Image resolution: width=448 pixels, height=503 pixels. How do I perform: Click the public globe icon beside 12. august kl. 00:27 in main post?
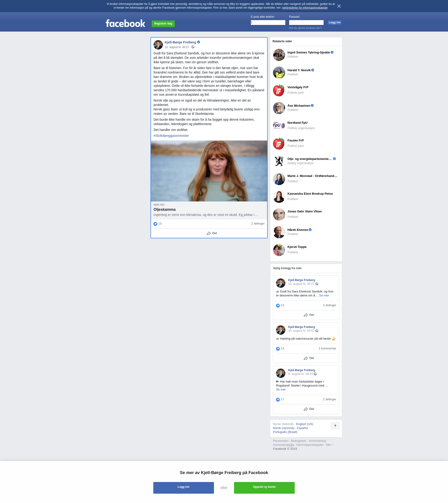click(193, 47)
